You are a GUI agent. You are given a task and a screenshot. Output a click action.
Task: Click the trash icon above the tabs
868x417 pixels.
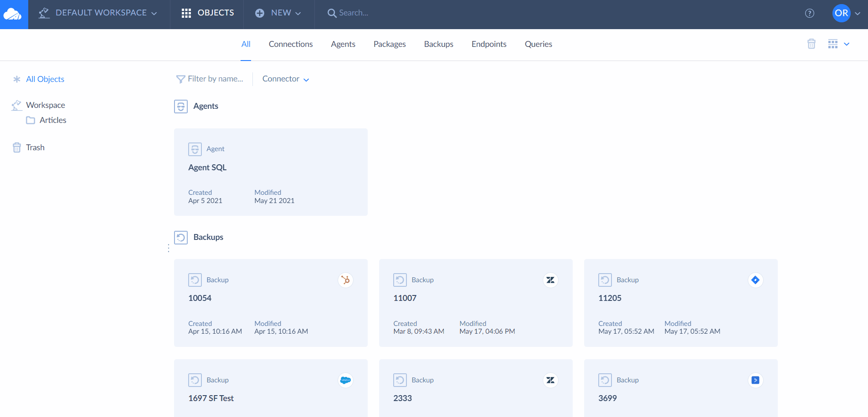[x=811, y=44]
